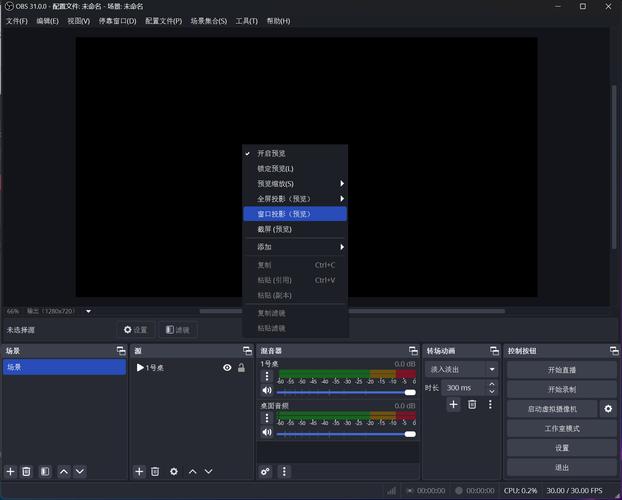622x500 pixels.
Task: Open advanced audio properties in the mixer
Action: (x=266, y=471)
